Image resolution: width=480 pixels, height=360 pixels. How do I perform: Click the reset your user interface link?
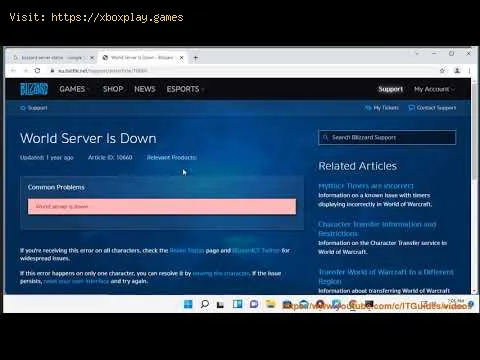pos(76,281)
